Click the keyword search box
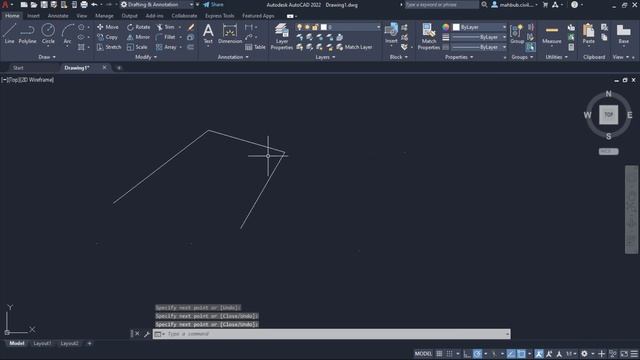640x360 pixels. click(x=441, y=4)
